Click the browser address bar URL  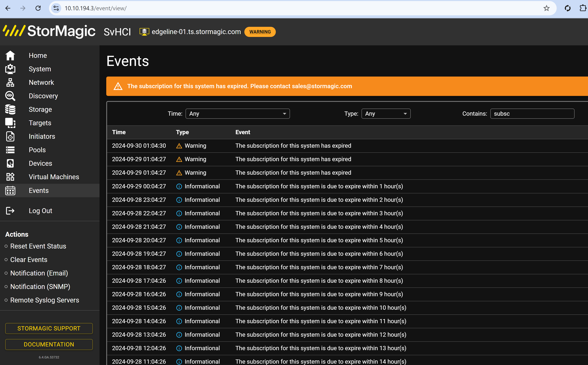[95, 8]
